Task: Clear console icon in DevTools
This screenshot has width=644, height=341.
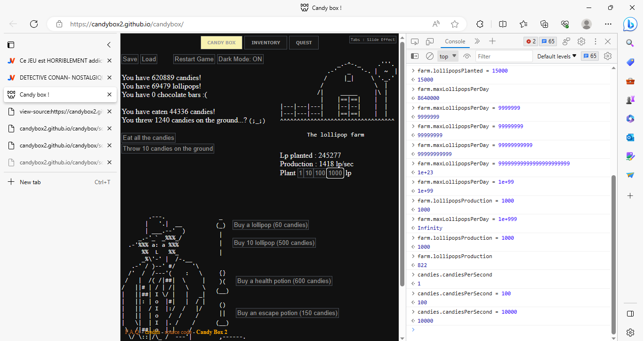Action: click(429, 56)
